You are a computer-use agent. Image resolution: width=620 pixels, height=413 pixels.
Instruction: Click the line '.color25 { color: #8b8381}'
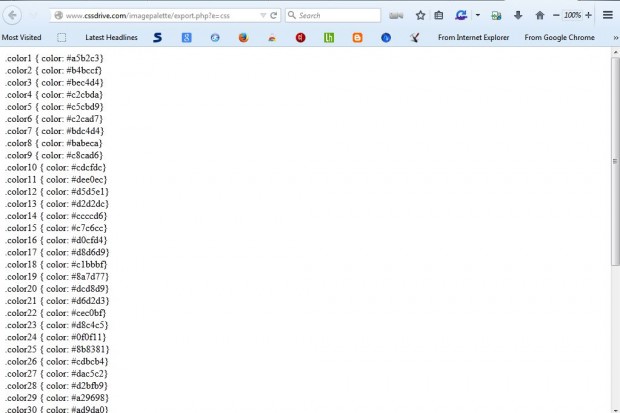(57, 349)
